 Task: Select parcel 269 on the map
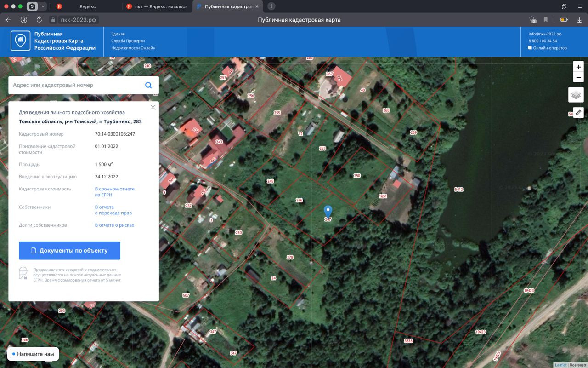(413, 132)
